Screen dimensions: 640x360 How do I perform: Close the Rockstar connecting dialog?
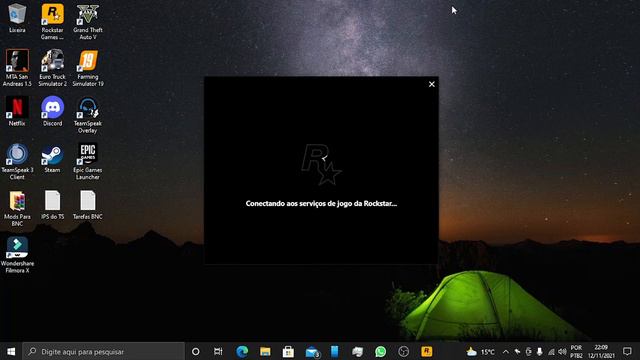tap(431, 84)
